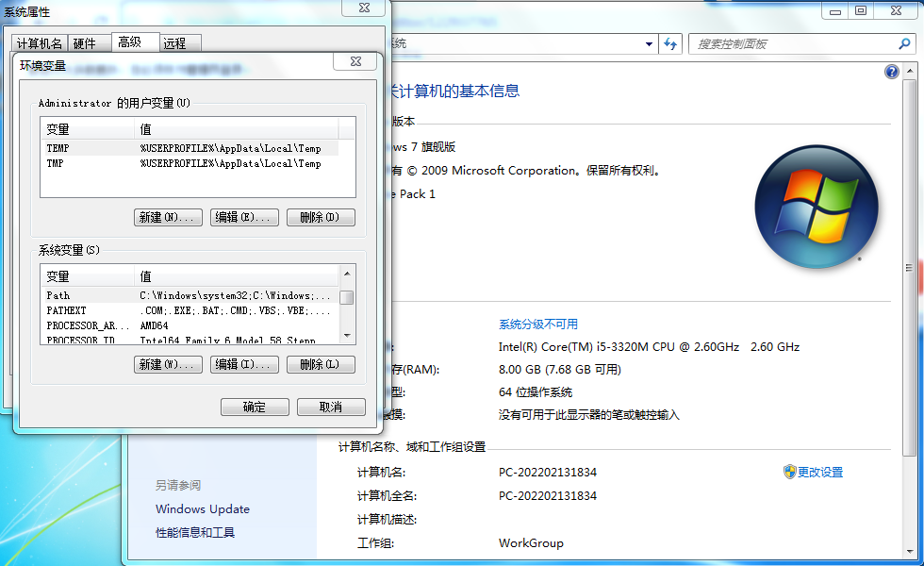Select the Path system variable row

192,295
